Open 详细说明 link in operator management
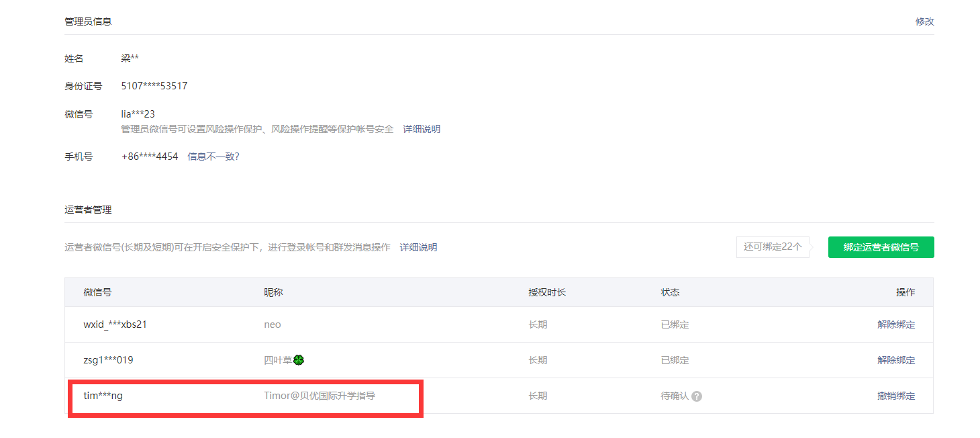Screen dimensions: 980x438 click(418, 247)
